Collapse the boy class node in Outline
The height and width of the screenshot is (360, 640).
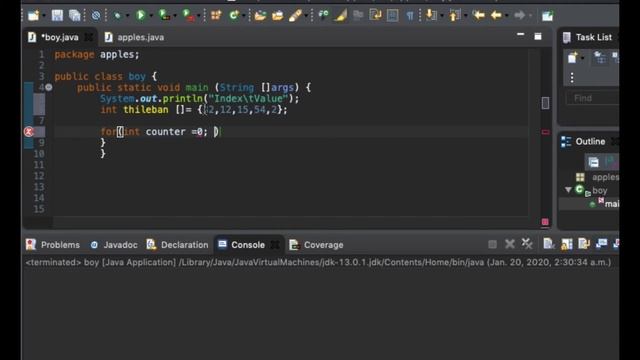click(568, 190)
